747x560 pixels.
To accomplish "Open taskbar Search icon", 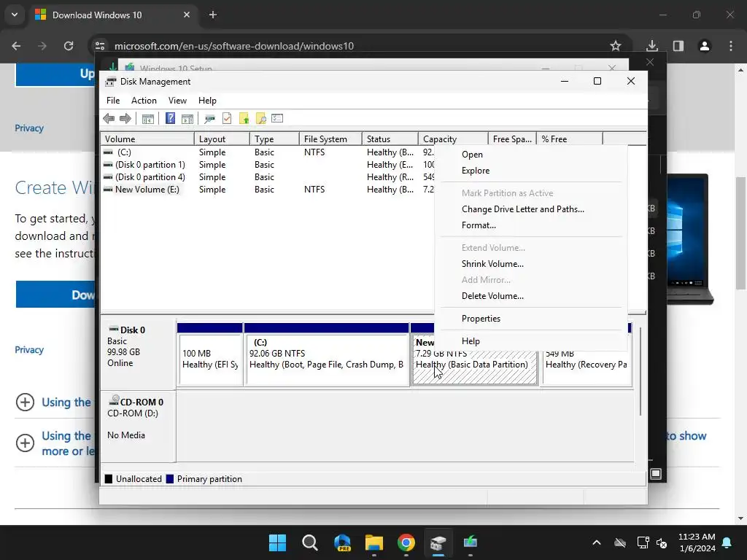I will (309, 542).
